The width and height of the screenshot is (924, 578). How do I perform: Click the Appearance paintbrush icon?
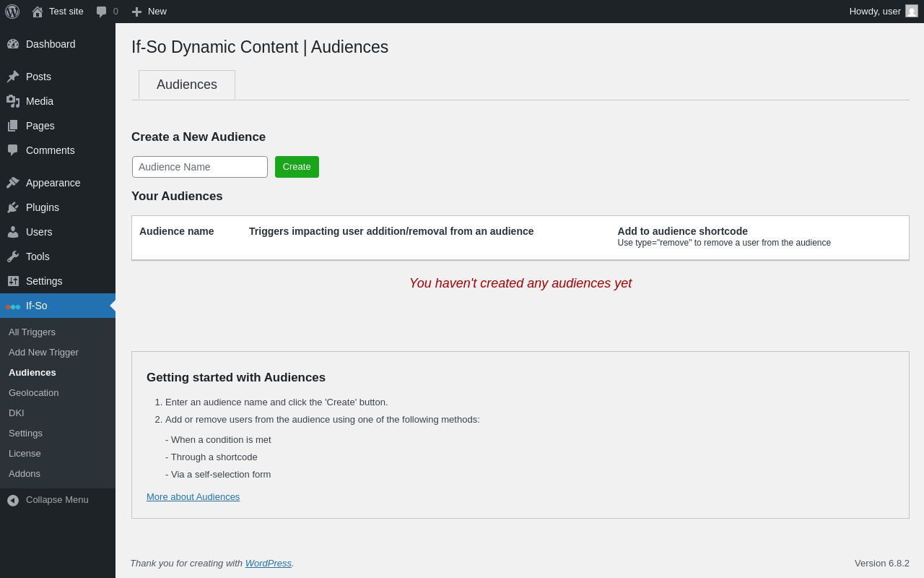point(13,183)
